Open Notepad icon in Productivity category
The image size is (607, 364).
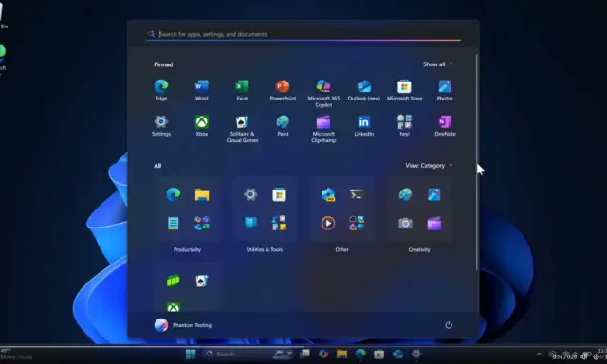point(173,223)
